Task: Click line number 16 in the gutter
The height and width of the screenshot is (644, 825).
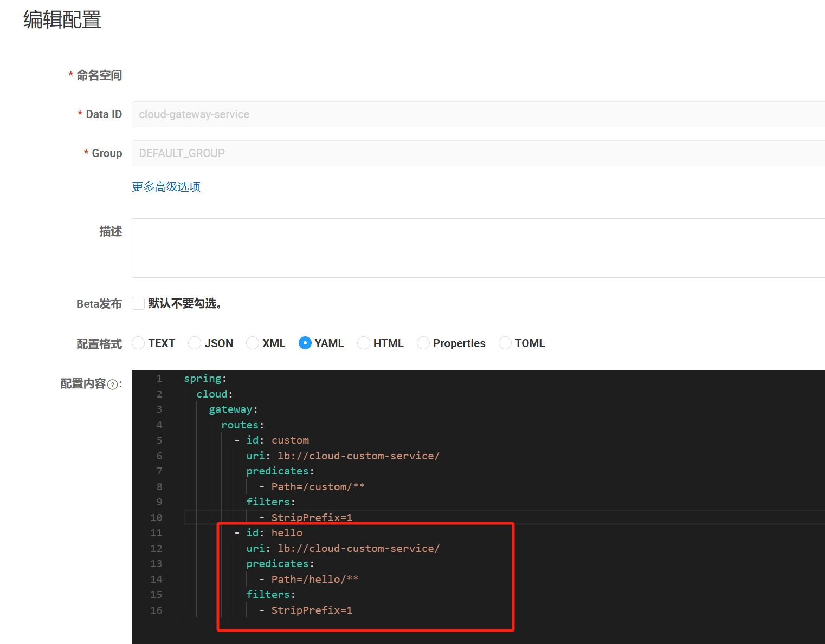Action: [156, 610]
